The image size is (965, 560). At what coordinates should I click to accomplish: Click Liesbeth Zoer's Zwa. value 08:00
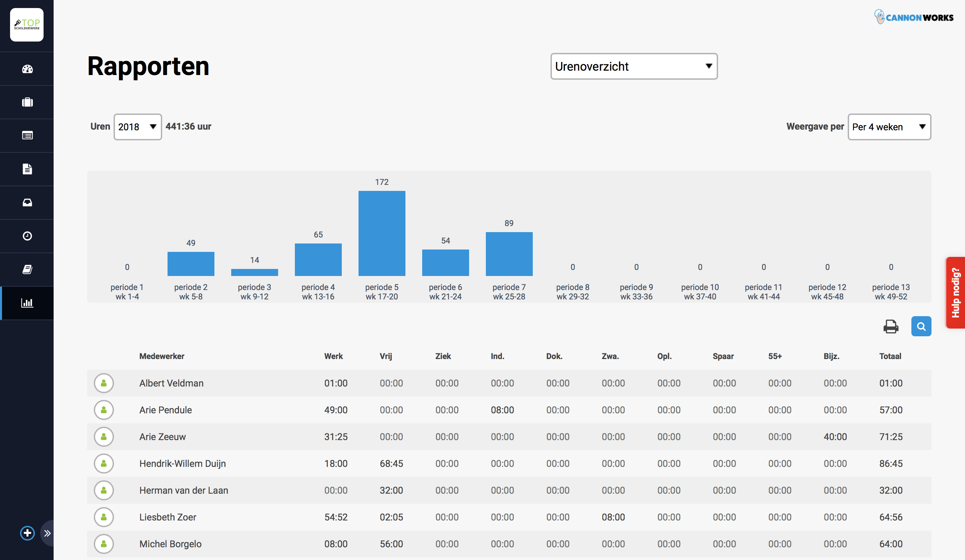point(613,517)
